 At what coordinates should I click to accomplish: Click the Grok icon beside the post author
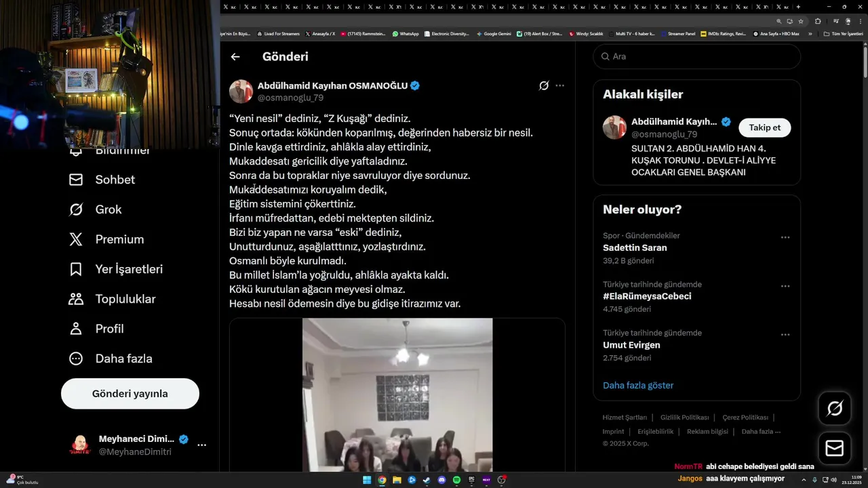[544, 85]
